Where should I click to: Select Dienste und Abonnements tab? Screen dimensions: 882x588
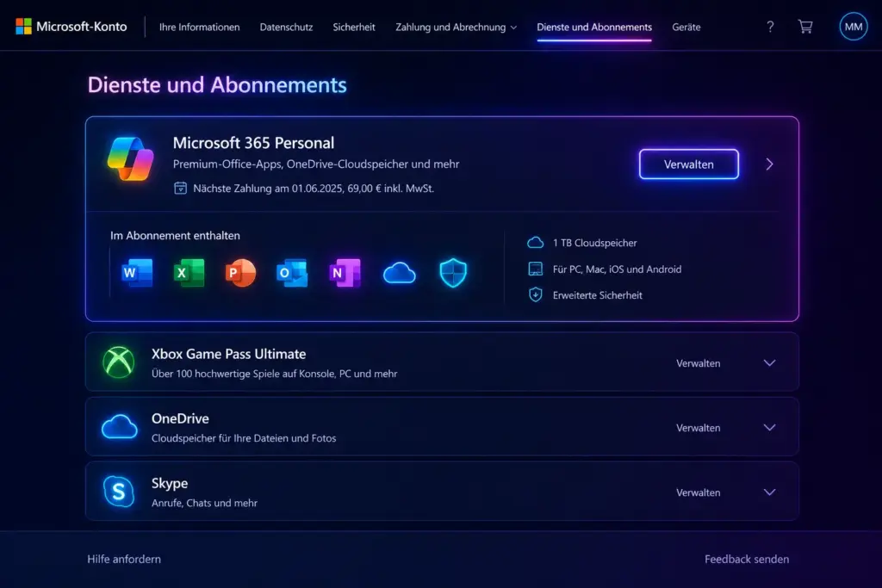[594, 27]
